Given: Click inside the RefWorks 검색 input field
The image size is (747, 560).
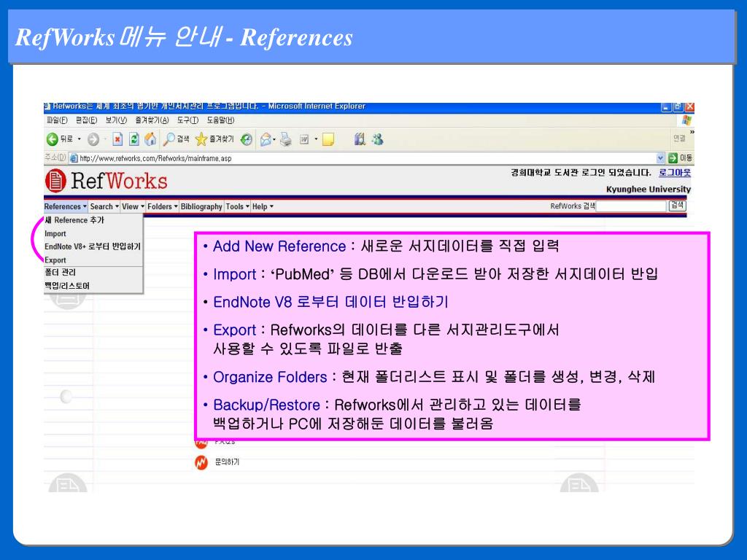Looking at the screenshot, I should [x=631, y=206].
